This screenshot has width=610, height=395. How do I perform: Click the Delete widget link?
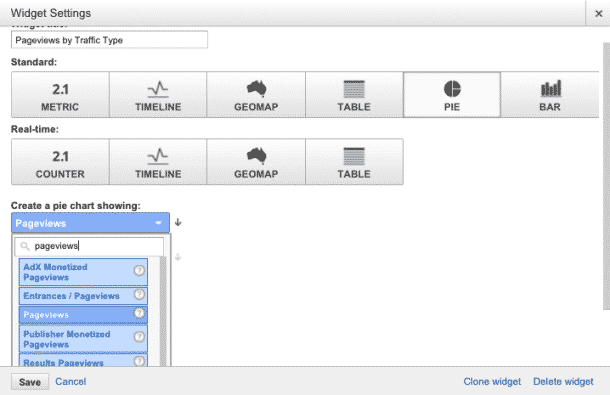(563, 381)
